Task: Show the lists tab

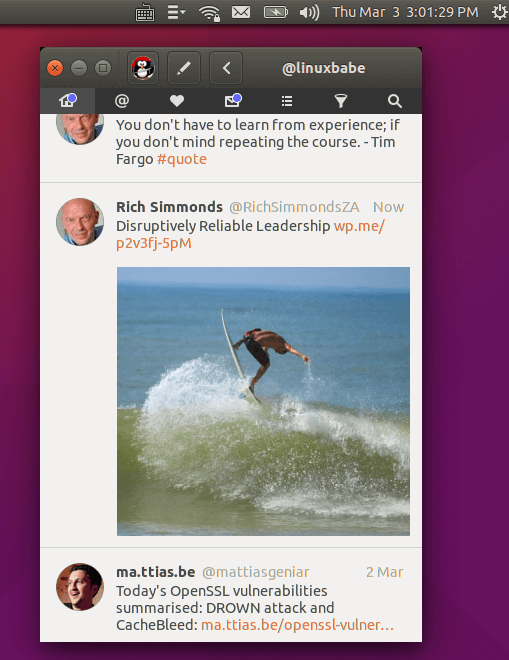Action: [287, 101]
